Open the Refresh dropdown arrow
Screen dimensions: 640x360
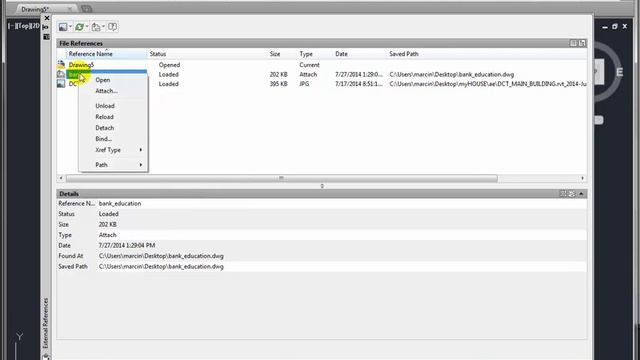pyautogui.click(x=87, y=27)
